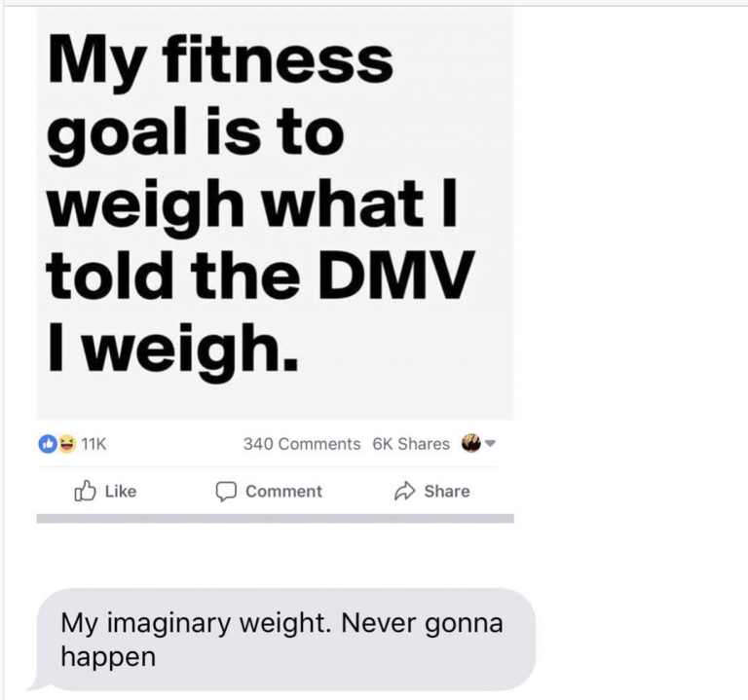Click the Like button label

121,491
